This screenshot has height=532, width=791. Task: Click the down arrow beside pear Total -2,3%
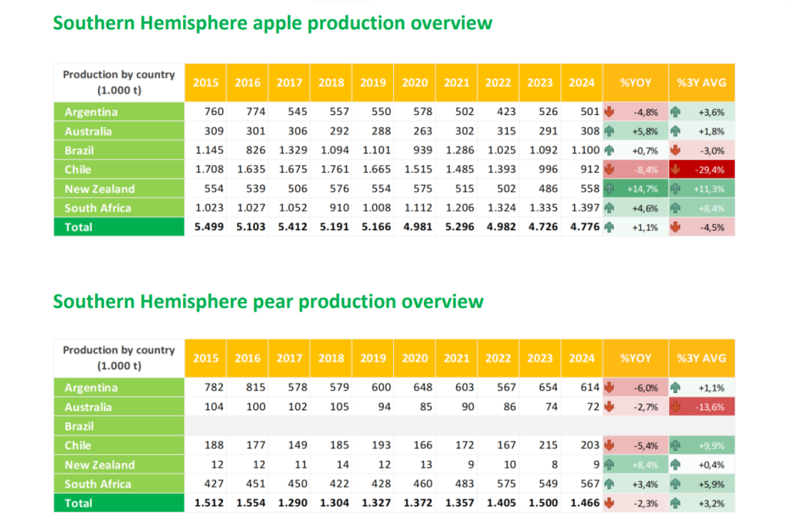pyautogui.click(x=609, y=503)
